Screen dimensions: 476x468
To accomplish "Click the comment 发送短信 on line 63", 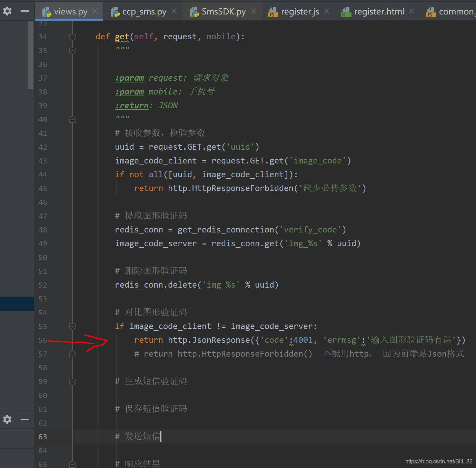I will click(x=138, y=437).
